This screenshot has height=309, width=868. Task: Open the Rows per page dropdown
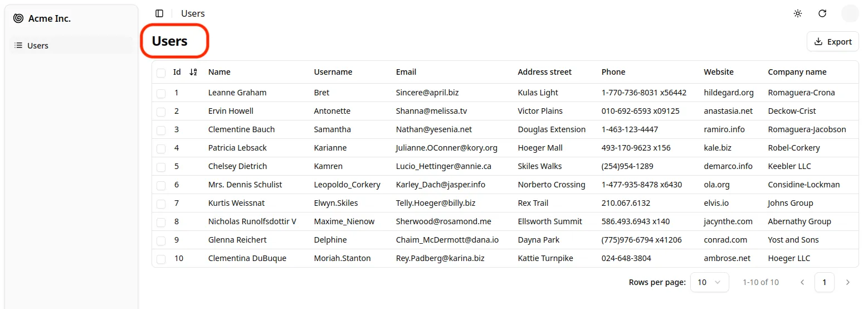click(x=709, y=282)
